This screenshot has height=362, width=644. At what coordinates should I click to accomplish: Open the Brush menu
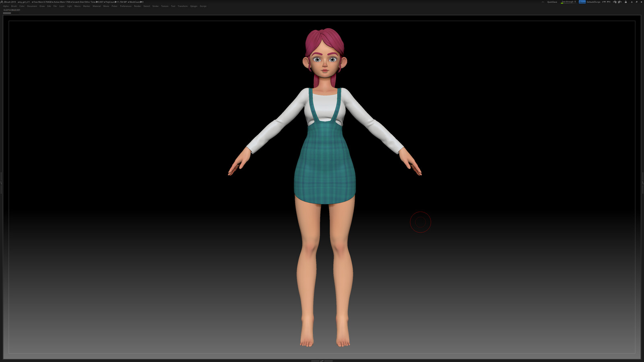pyautogui.click(x=14, y=6)
